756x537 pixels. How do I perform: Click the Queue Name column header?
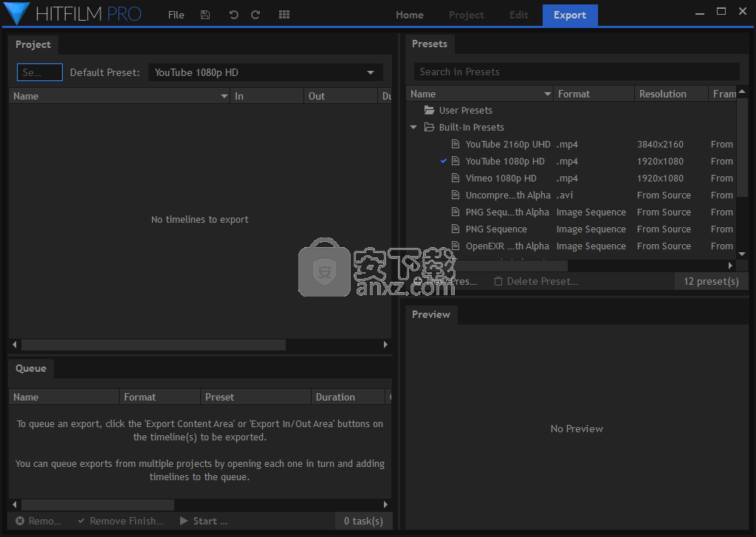[x=63, y=398]
